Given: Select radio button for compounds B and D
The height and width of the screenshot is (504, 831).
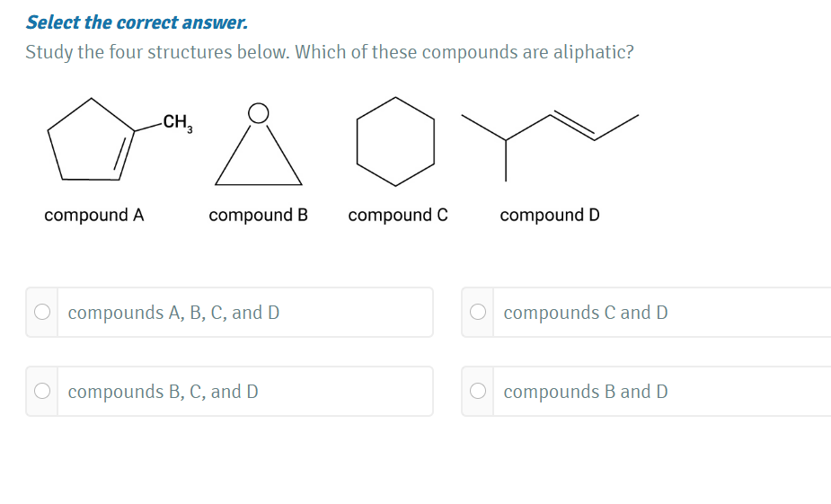Looking at the screenshot, I should point(478,391).
